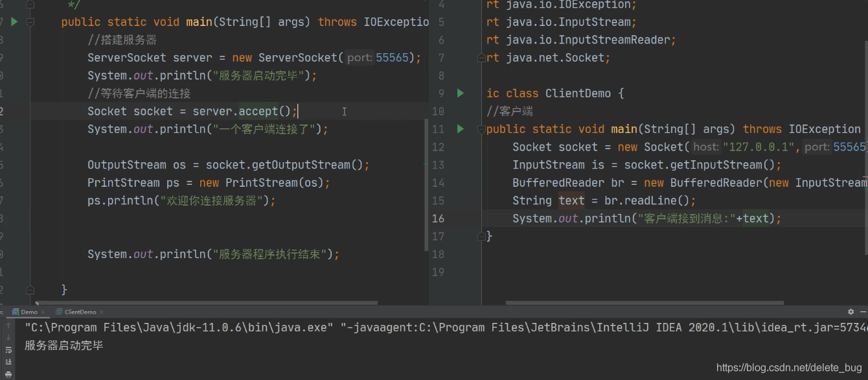Click "一个客户端连接了" string literal

coord(264,129)
